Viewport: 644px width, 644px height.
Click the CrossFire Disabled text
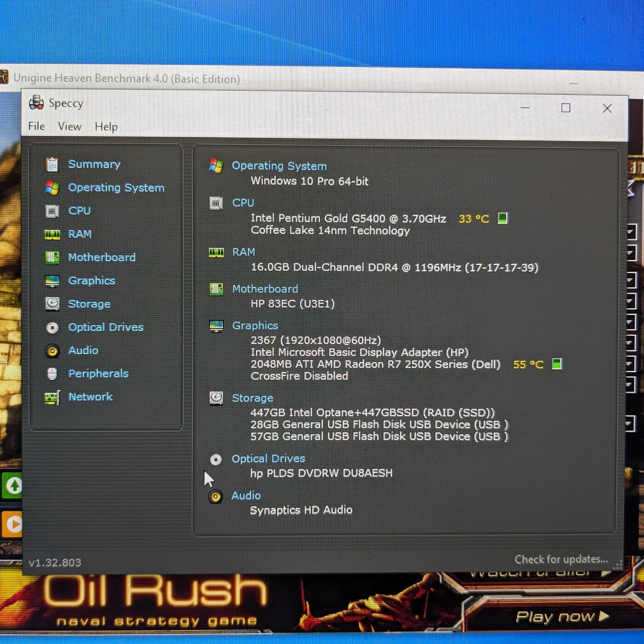click(x=299, y=376)
